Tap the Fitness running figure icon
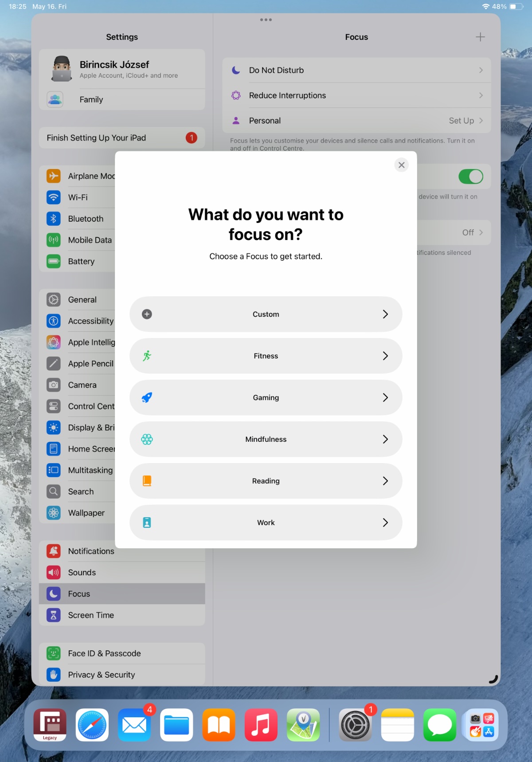The height and width of the screenshot is (762, 532). (x=147, y=356)
